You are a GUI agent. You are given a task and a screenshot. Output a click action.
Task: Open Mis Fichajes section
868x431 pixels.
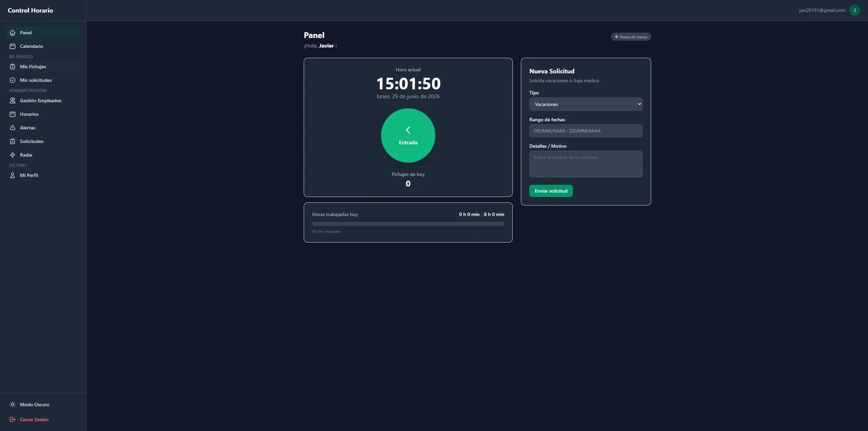43,67
